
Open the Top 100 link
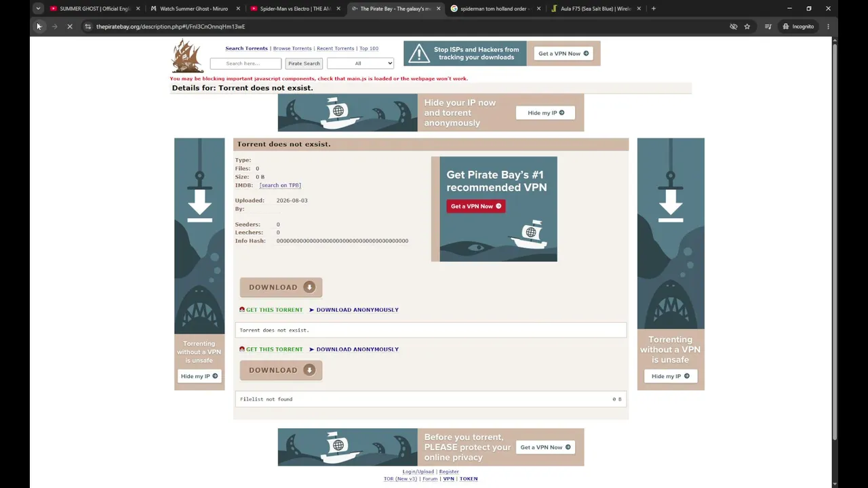(x=369, y=49)
